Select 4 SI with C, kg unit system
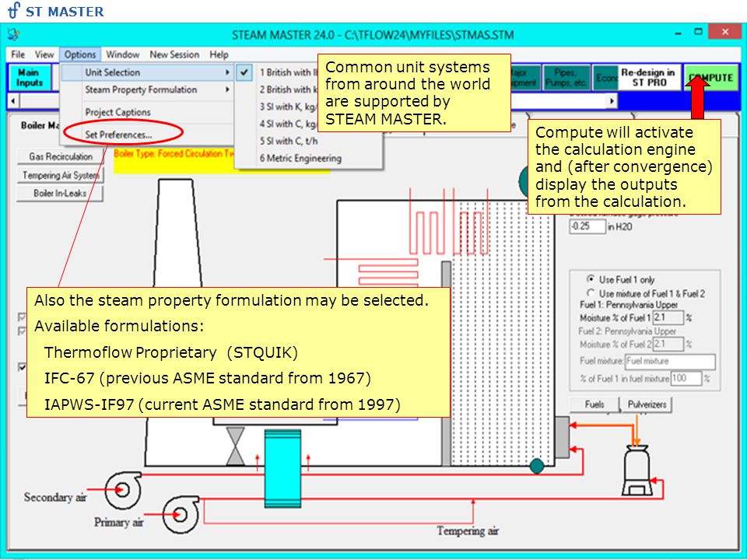This screenshot has width=747, height=560. click(288, 124)
